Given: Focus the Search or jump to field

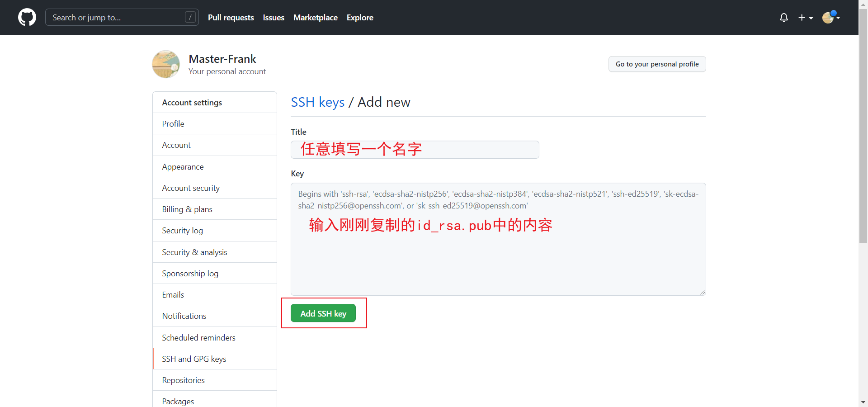Looking at the screenshot, I should 122,17.
